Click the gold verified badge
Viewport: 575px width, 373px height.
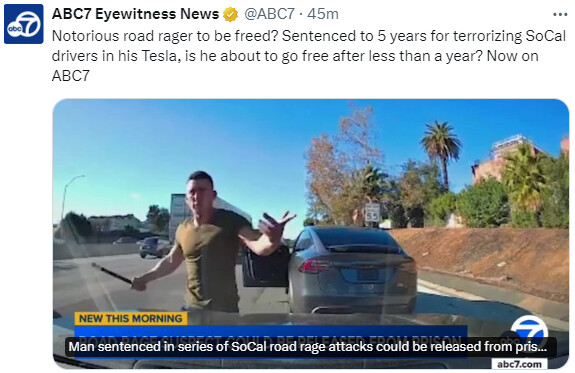click(x=230, y=14)
